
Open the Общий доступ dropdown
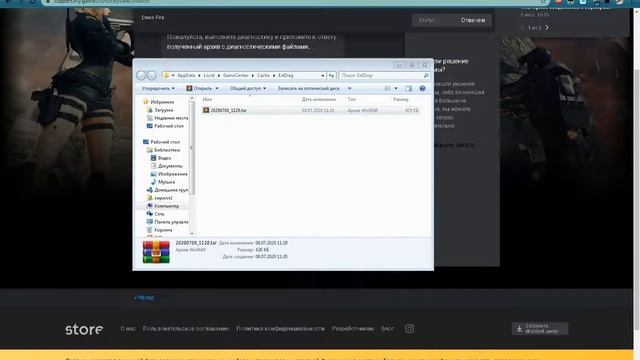[x=248, y=89]
